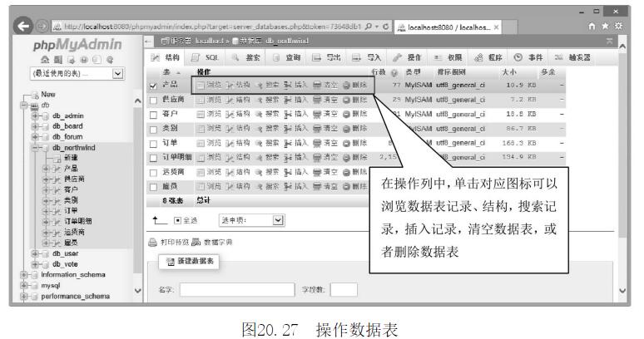Click the search icon in 订单 row
The width and height of the screenshot is (644, 339).
point(260,142)
